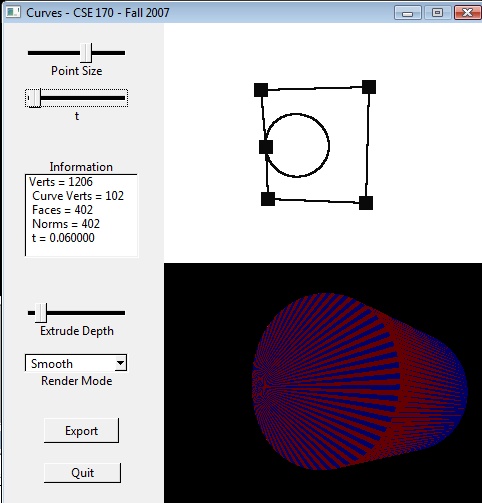Click the middle of Extrude Depth track
482x503 pixels.
point(76,313)
